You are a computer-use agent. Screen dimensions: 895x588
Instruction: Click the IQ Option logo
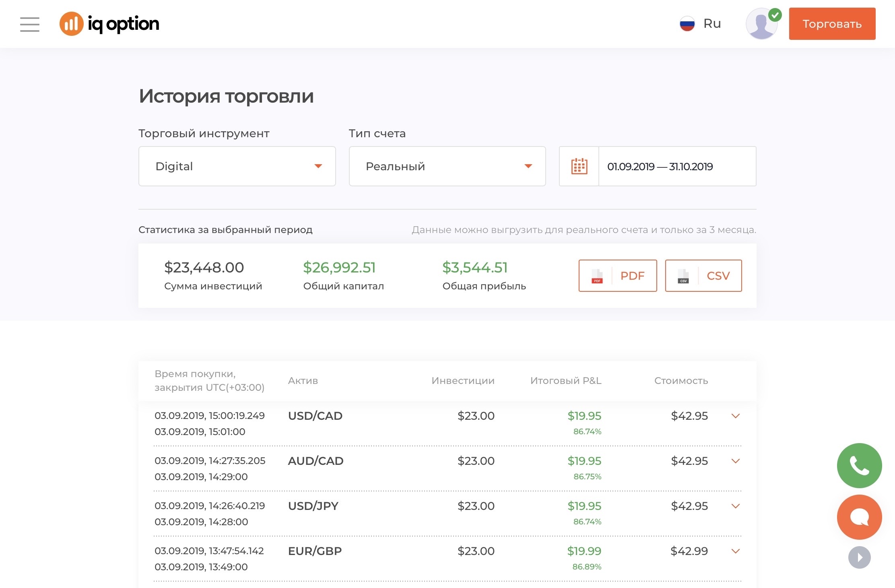[x=109, y=24]
